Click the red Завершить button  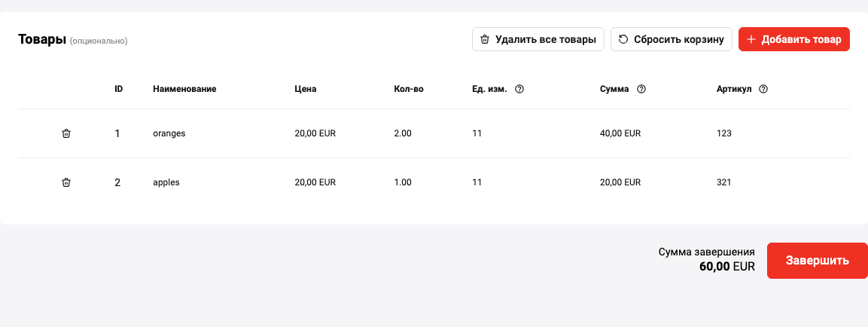(817, 261)
